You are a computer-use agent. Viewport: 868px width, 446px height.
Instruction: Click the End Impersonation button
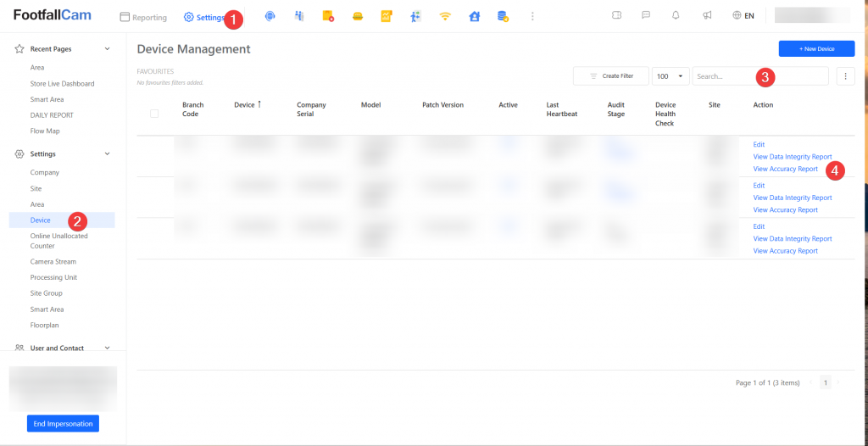tap(63, 423)
